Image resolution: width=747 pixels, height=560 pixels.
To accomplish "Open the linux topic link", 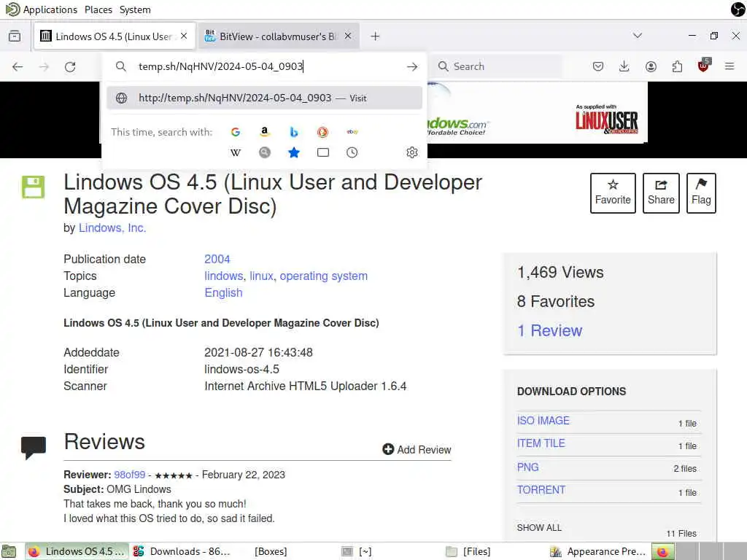I will [262, 276].
